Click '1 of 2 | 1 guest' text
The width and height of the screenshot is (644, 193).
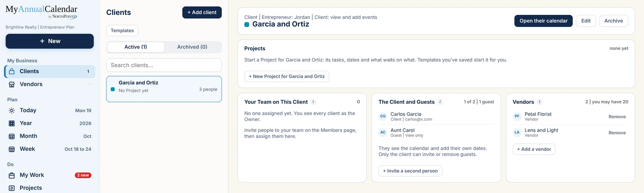(479, 102)
